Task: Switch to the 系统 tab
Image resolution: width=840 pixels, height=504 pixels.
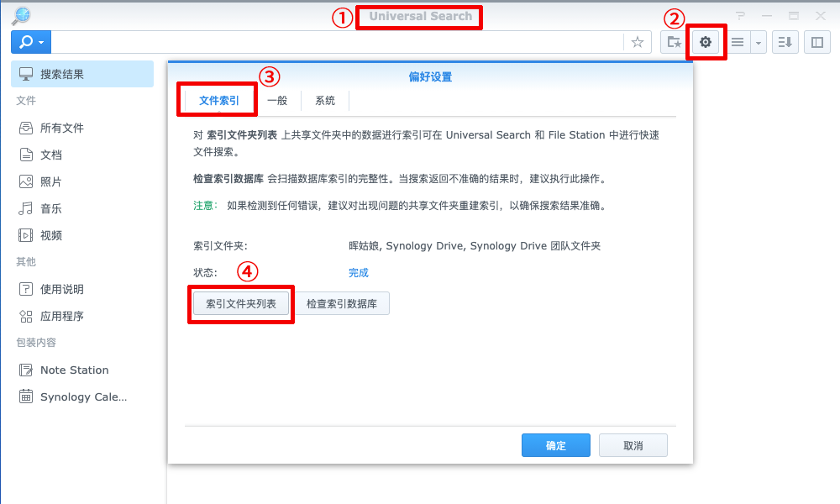Action: [324, 100]
